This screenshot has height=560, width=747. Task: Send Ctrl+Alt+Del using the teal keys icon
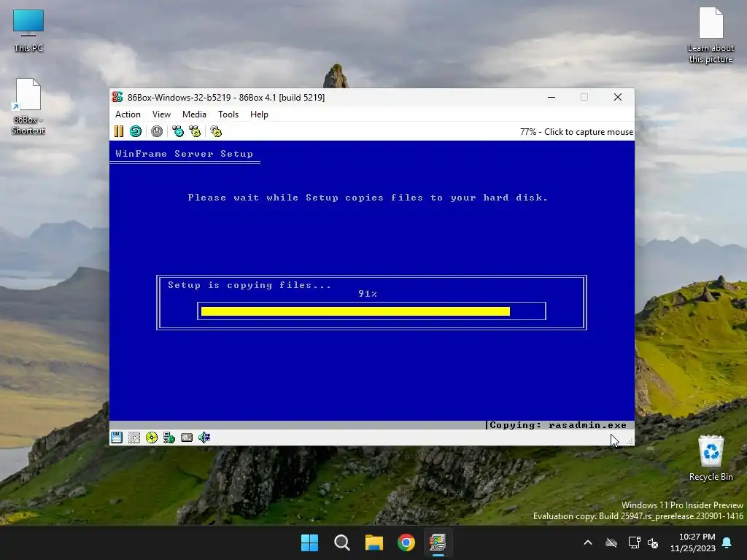[x=178, y=131]
